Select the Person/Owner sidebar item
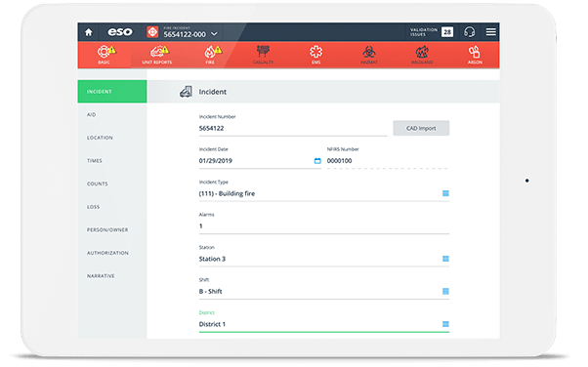The height and width of the screenshot is (367, 588). coord(112,229)
